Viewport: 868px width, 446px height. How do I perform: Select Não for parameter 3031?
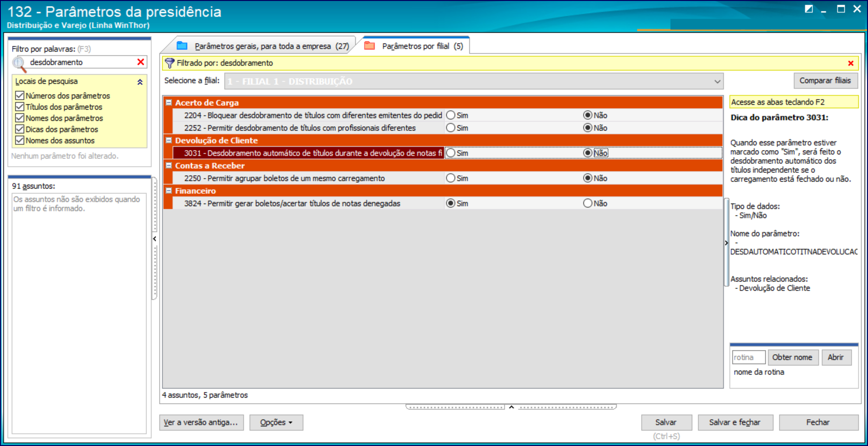[588, 153]
